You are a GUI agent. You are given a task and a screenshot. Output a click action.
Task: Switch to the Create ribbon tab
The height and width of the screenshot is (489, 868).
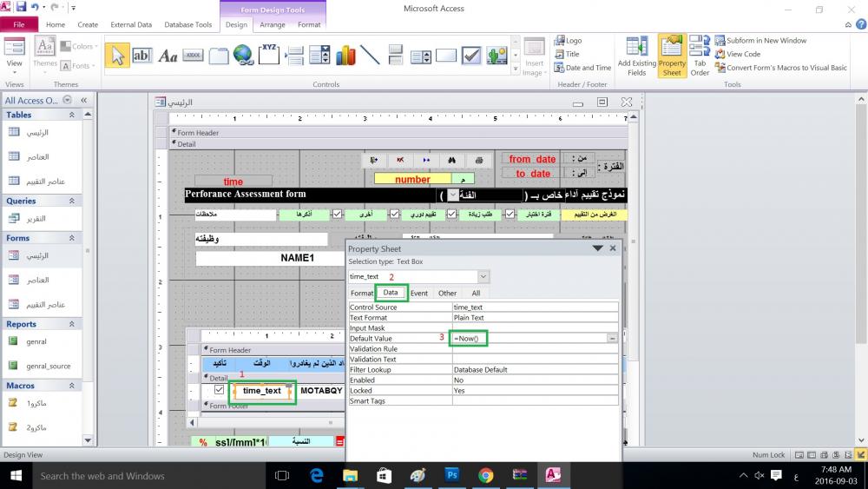[x=88, y=24]
